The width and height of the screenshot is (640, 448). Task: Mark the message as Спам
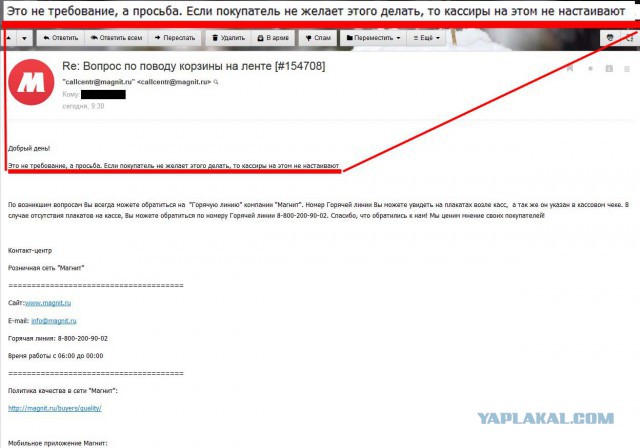coord(318,38)
